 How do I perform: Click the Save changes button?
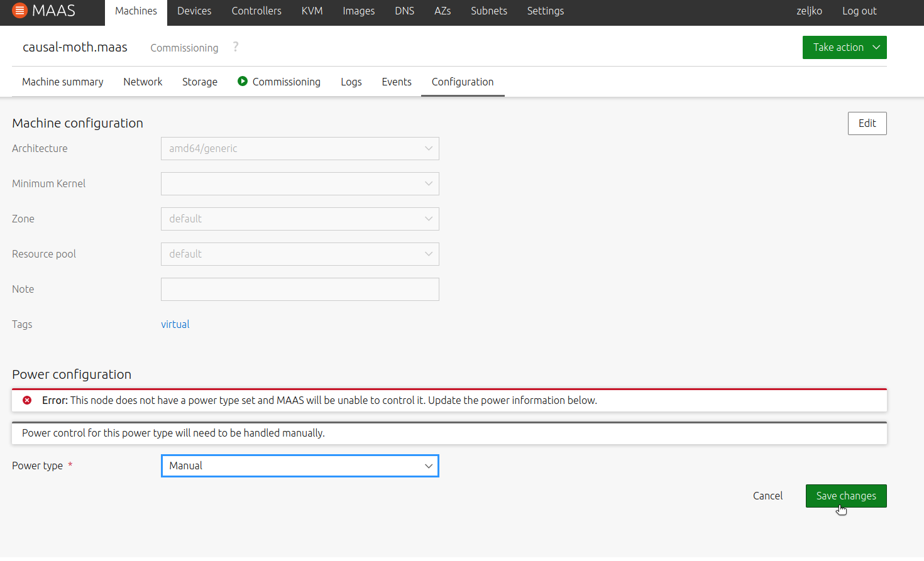(x=846, y=496)
